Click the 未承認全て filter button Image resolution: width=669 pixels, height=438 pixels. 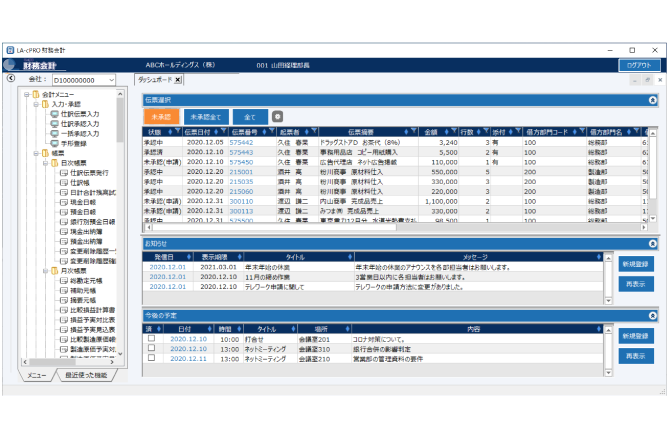click(x=206, y=117)
